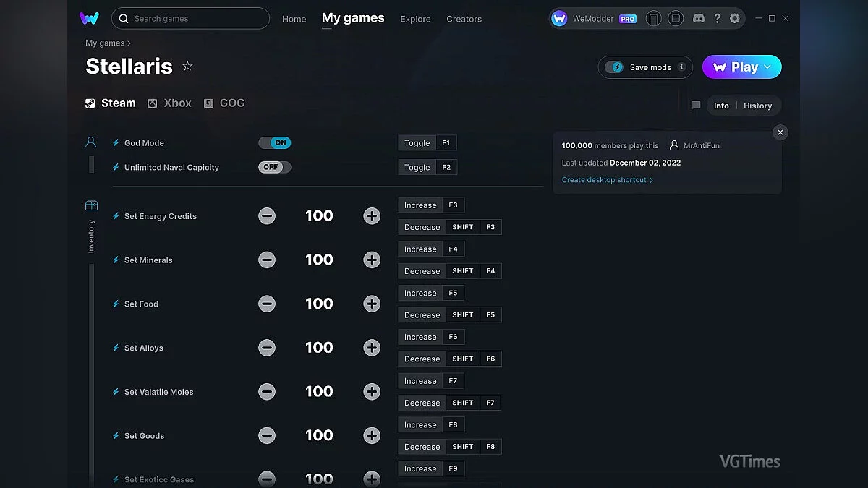Turn on Unlimited Naval Capicity toggle

[x=275, y=167]
